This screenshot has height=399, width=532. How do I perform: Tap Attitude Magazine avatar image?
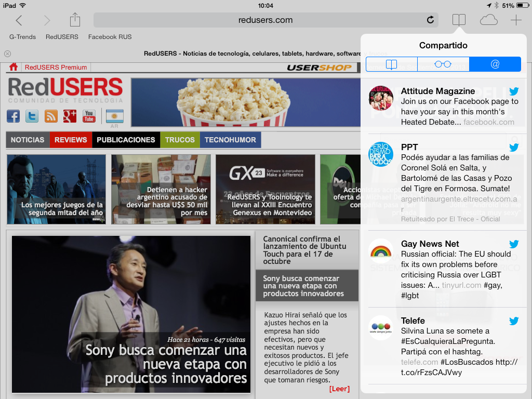(381, 98)
